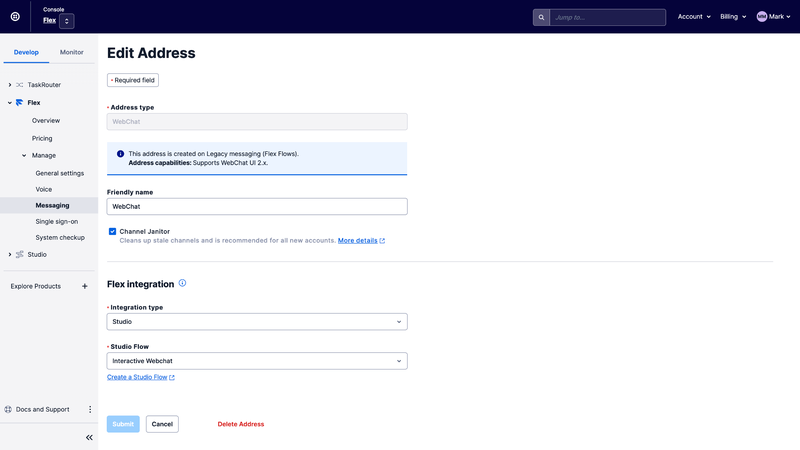Collapse the sidebar with double-chevron icon
800x450 pixels.
click(x=89, y=437)
